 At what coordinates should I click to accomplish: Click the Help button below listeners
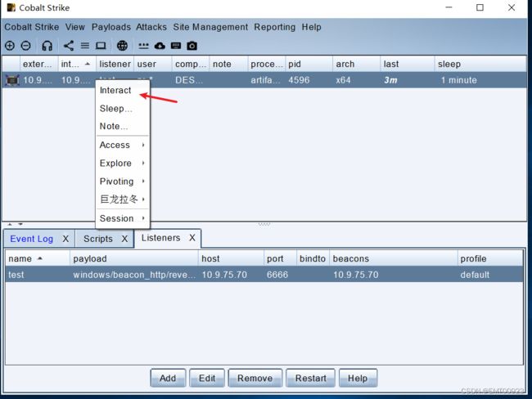(358, 378)
